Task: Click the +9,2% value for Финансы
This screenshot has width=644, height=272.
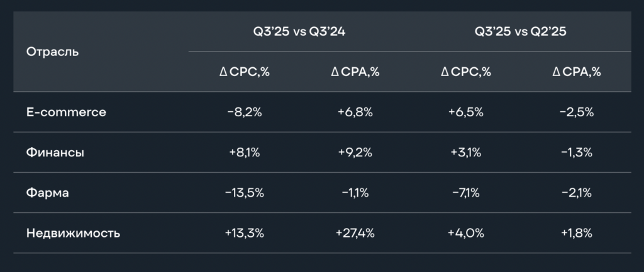Action: 355,153
